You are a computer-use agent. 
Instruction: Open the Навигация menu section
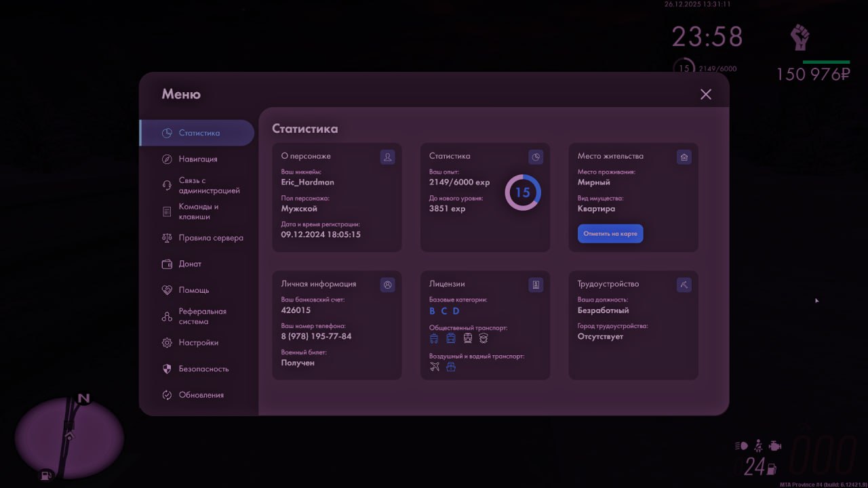(x=197, y=159)
